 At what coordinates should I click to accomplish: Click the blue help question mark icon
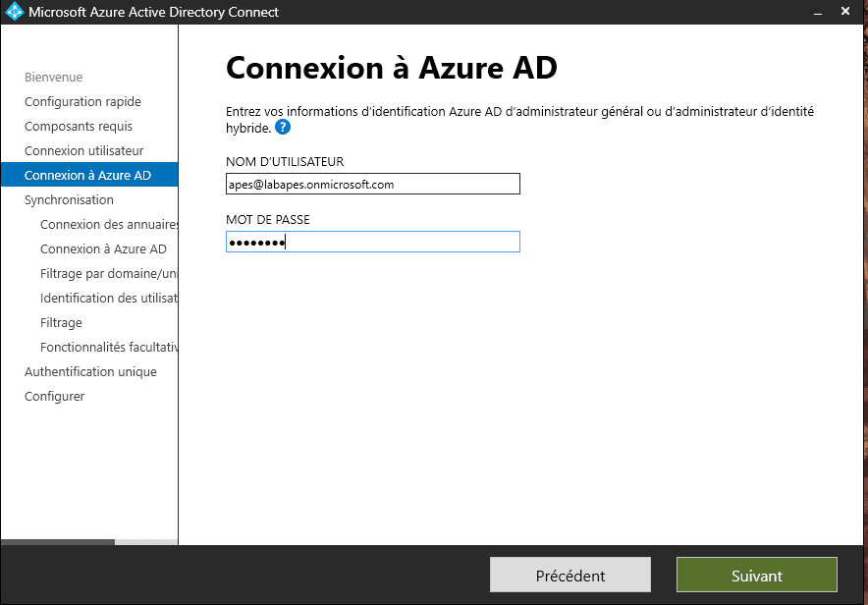(283, 128)
